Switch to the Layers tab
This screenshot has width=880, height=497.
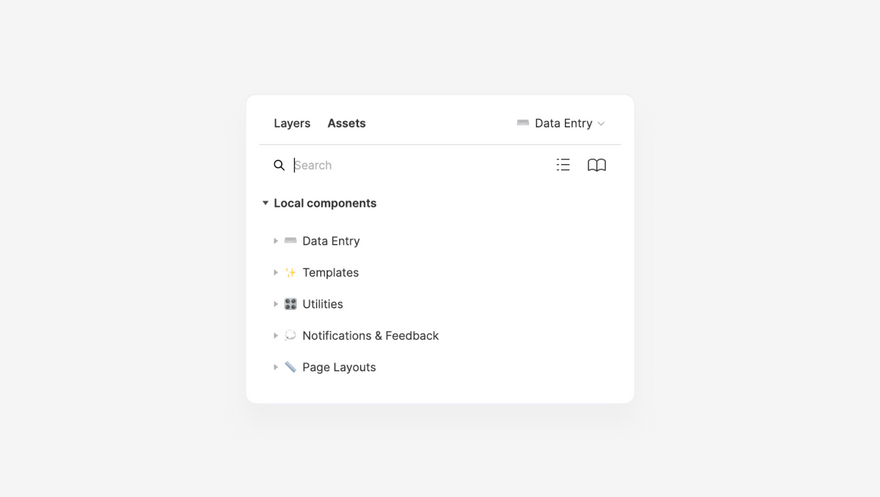292,123
